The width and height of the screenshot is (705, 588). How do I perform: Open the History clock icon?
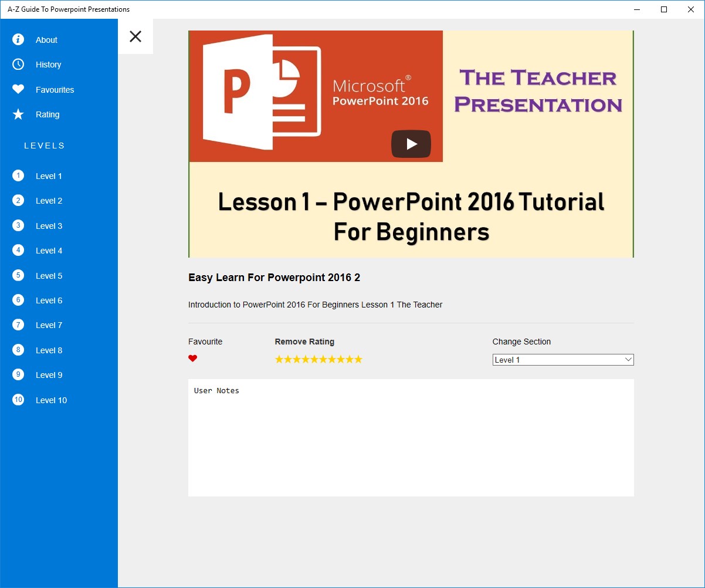click(x=18, y=64)
